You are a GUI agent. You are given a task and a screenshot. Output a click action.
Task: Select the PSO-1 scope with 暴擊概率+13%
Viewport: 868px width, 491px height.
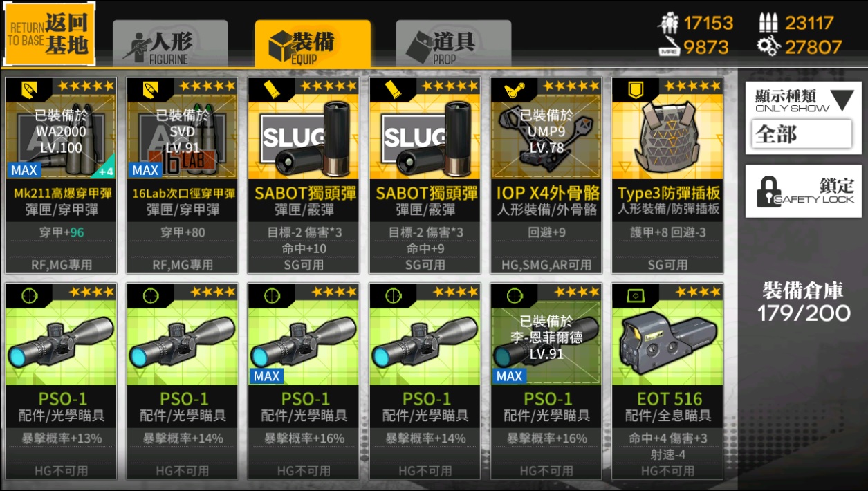(61, 381)
